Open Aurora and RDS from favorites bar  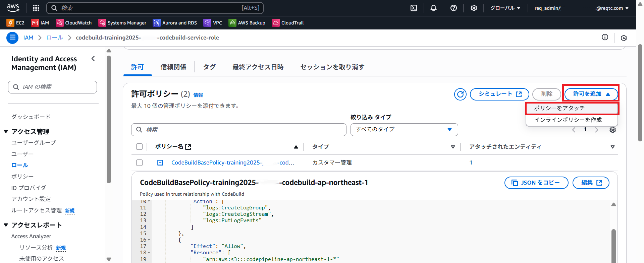[x=175, y=23]
